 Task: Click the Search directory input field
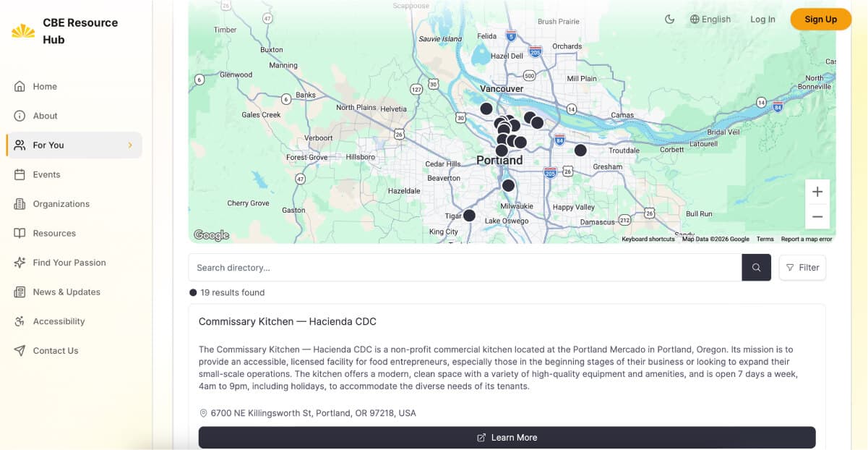tap(465, 268)
